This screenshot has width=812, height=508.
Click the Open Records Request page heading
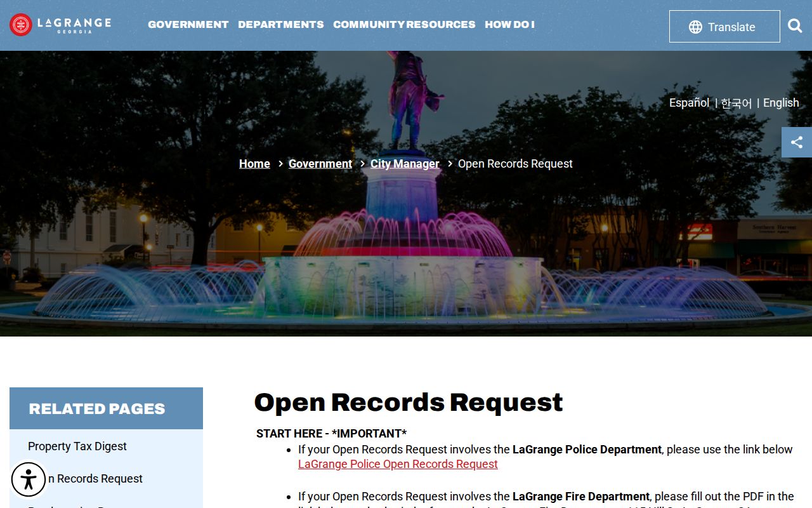pos(409,403)
